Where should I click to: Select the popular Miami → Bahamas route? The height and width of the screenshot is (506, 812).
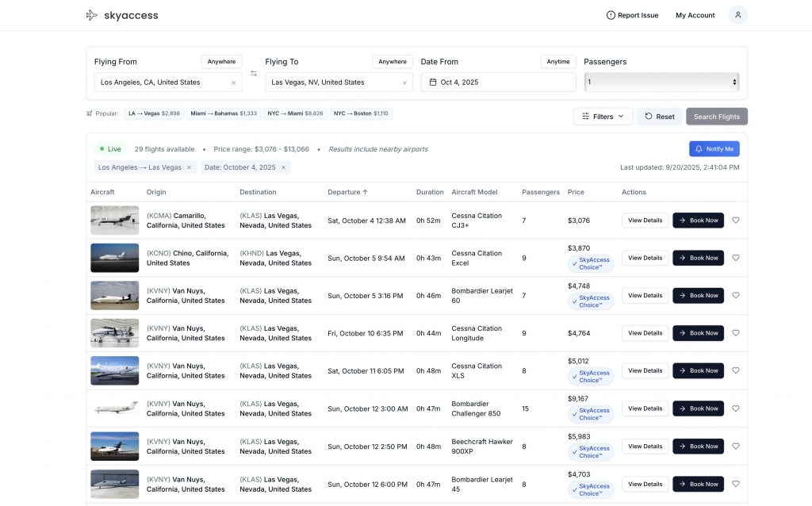[224, 113]
